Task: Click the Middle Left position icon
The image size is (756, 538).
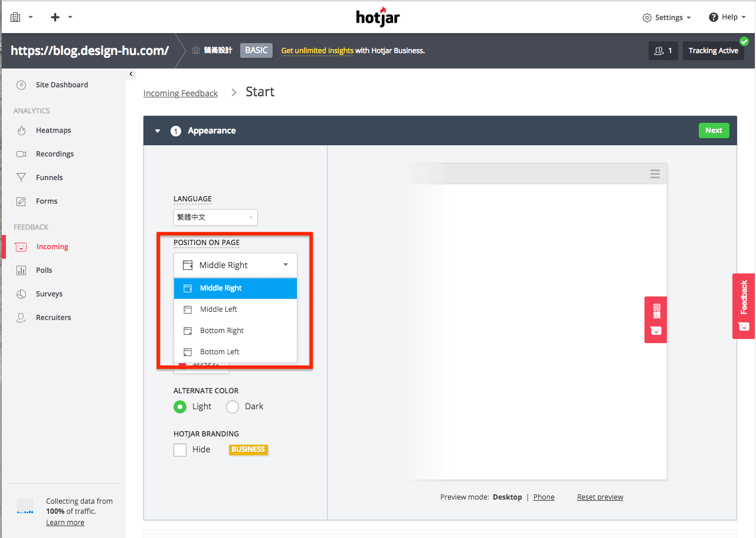Action: tap(188, 309)
